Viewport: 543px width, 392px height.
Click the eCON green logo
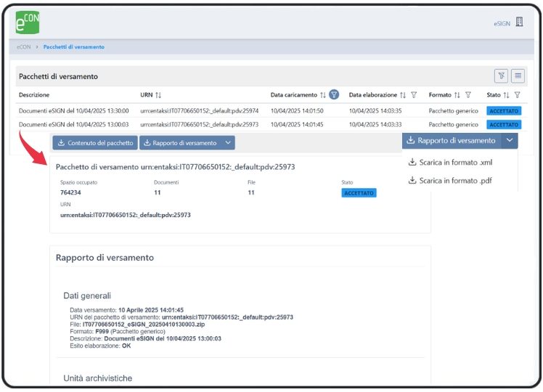28,23
